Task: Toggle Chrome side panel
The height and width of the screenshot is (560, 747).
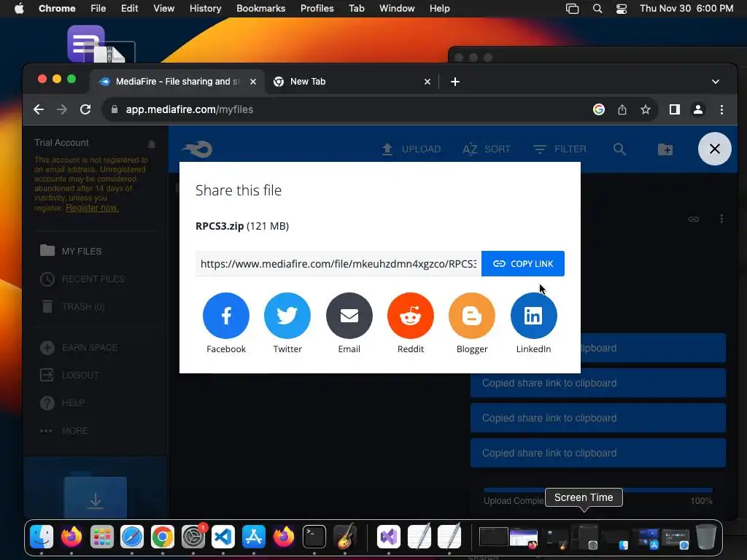Action: [675, 109]
